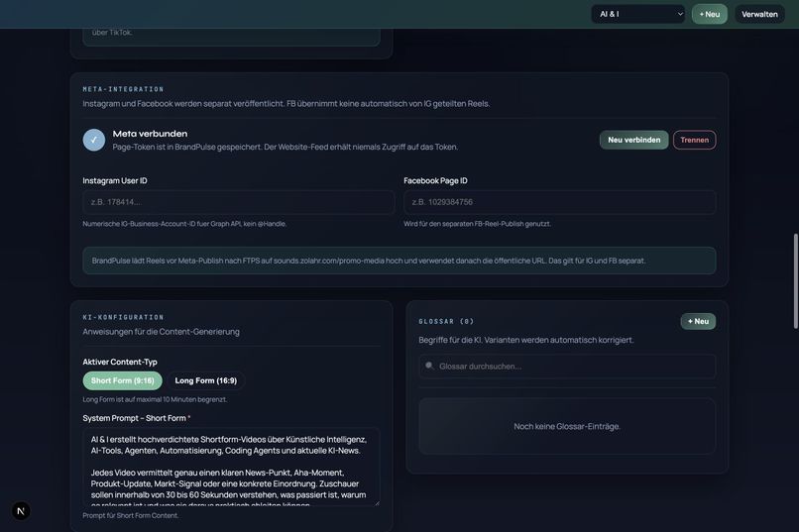Click the 'Prompt für Short Form Content.' hint
This screenshot has width=799, height=532.
click(131, 516)
